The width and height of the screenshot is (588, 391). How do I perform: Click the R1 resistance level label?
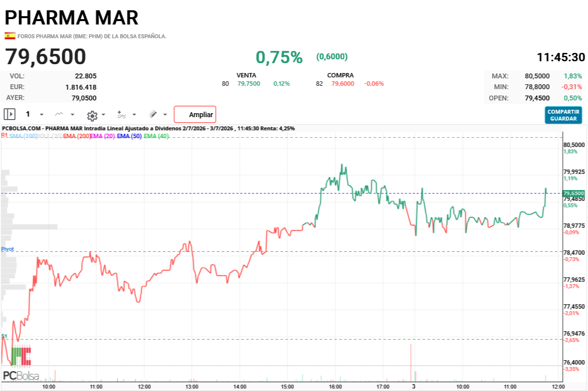tap(4, 135)
